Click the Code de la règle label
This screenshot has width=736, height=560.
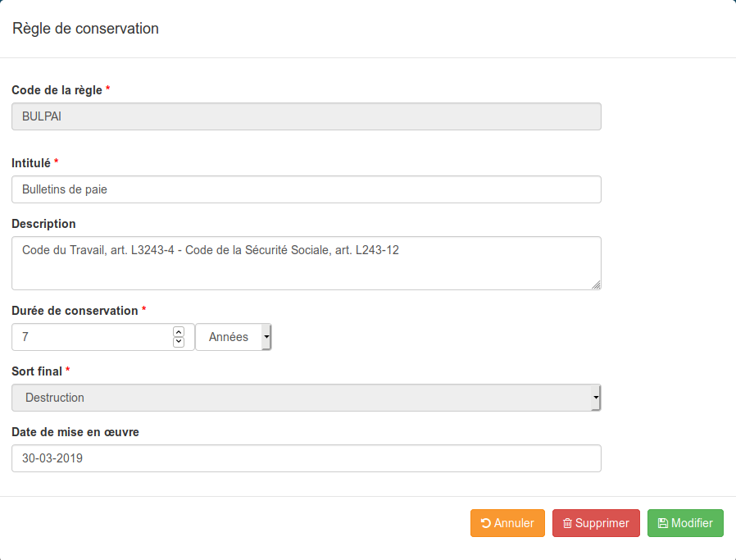(x=57, y=90)
